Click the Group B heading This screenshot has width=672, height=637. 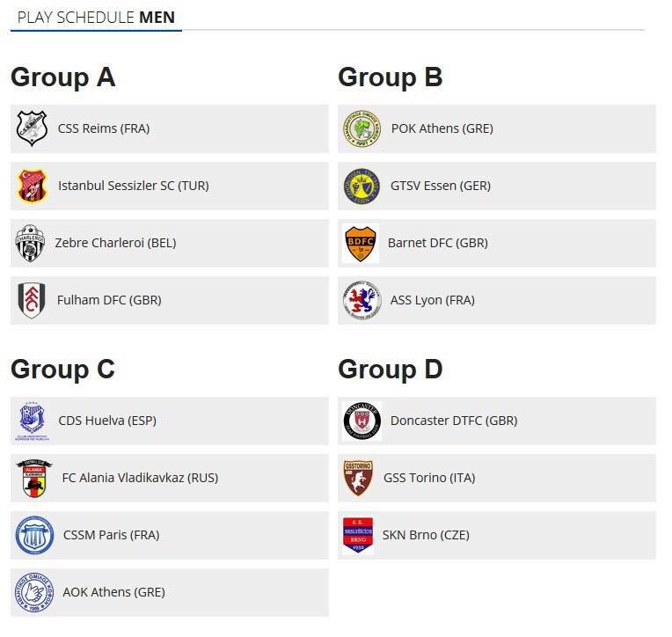coord(390,77)
